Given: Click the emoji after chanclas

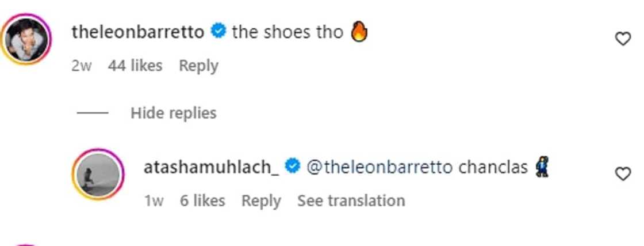Looking at the screenshot, I should [540, 167].
